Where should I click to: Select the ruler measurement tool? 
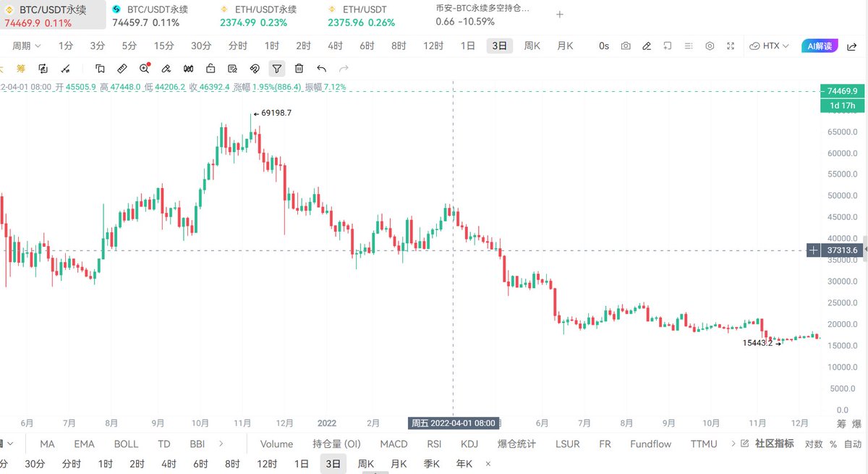coord(120,68)
